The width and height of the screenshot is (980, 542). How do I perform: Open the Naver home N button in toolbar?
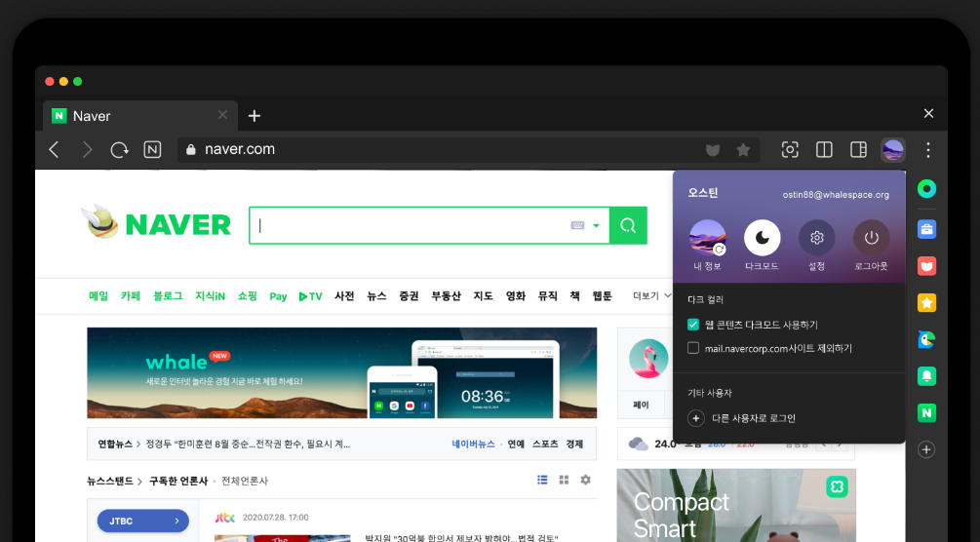(152, 149)
